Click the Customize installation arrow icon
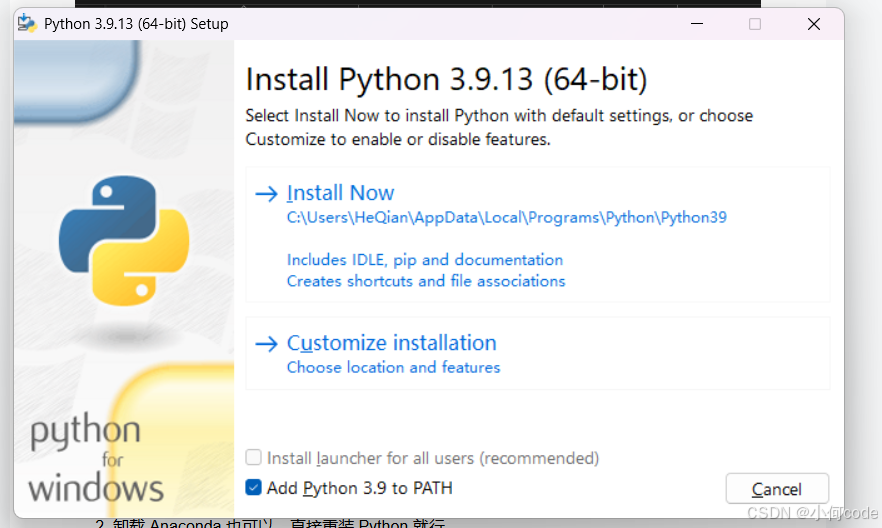882x528 pixels. tap(266, 344)
